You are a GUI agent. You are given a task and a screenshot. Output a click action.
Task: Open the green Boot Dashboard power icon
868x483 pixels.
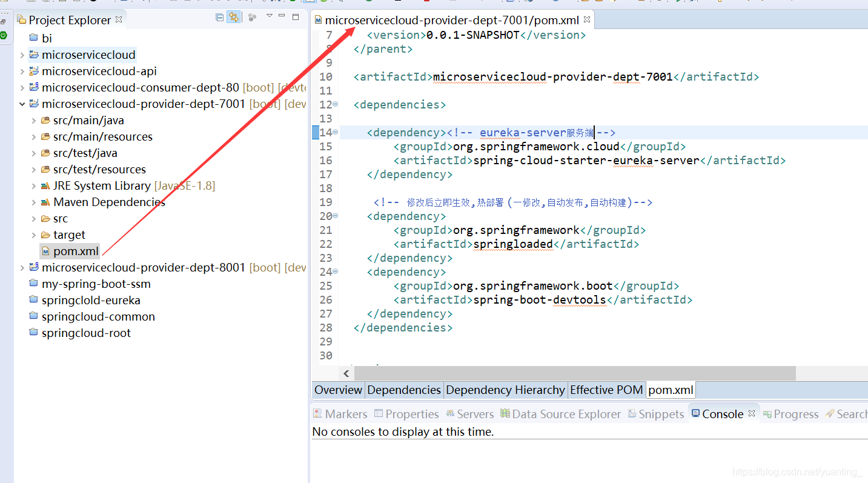pos(4,35)
